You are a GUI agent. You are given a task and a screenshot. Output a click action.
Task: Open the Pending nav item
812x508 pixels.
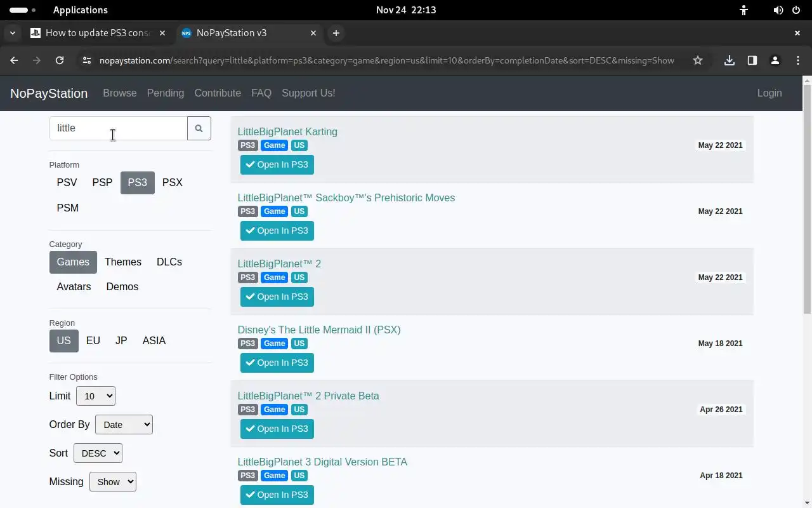[166, 93]
